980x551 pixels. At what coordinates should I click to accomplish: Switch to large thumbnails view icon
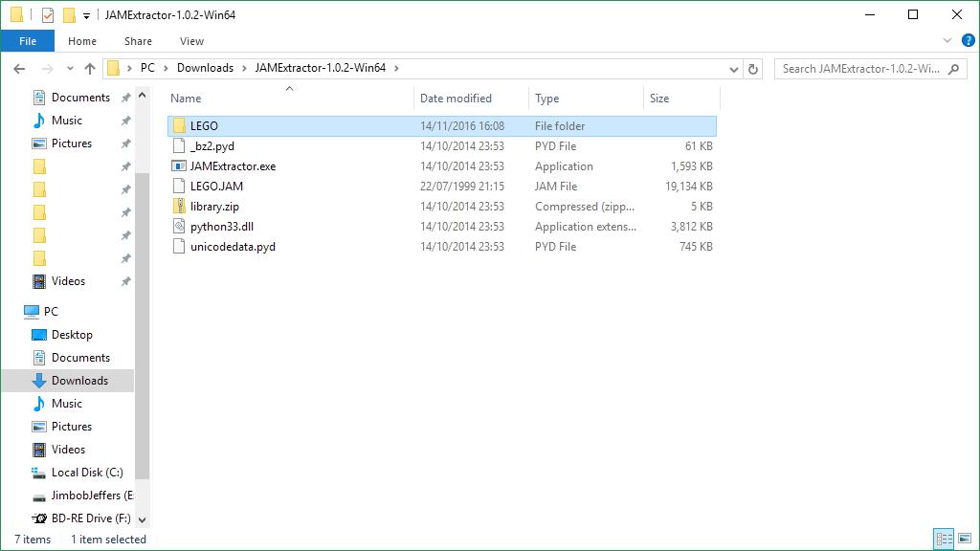tap(965, 539)
